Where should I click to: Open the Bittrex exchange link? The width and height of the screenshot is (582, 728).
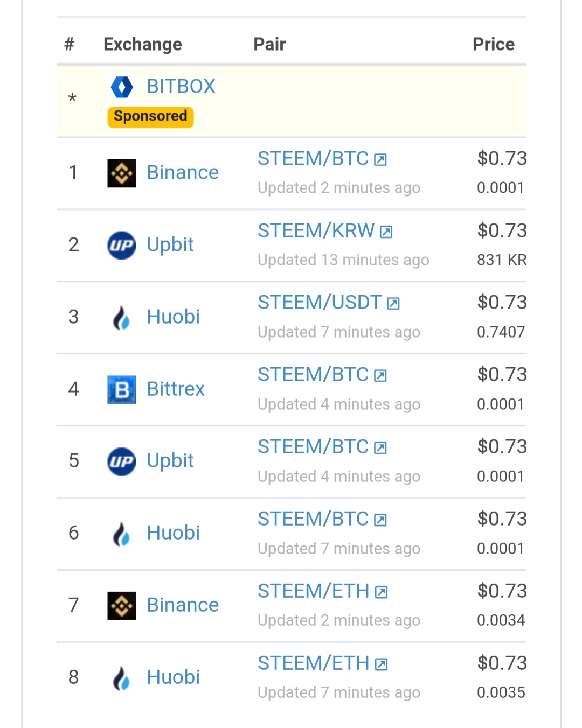pyautogui.click(x=176, y=389)
